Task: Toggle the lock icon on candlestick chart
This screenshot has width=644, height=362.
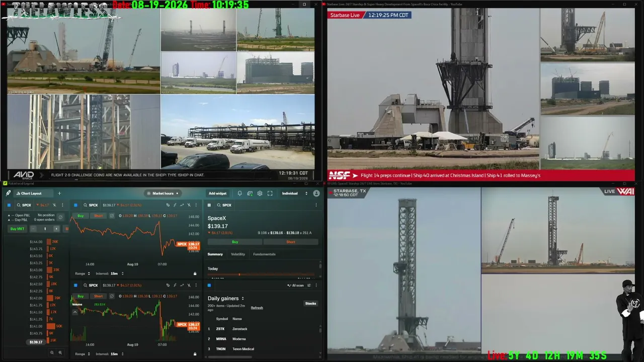Action: 195,354
